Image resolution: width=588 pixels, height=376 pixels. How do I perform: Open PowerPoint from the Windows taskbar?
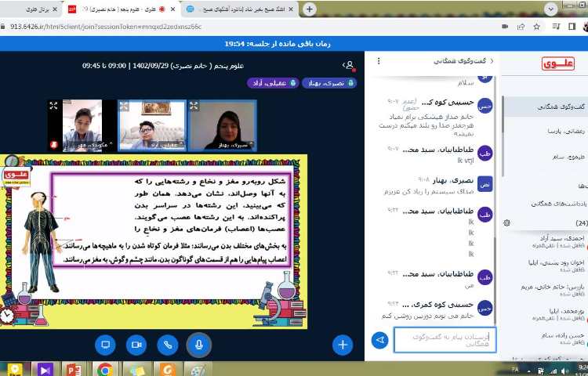point(74,369)
